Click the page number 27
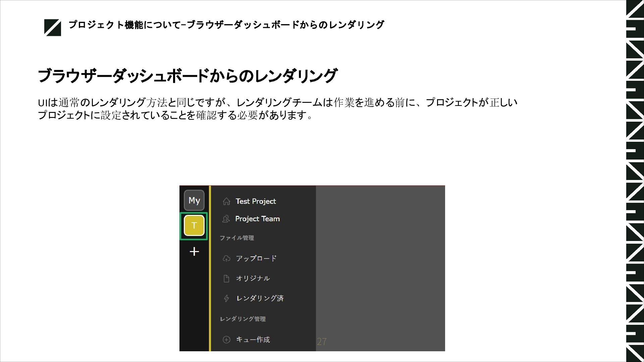The width and height of the screenshot is (644, 362). pyautogui.click(x=322, y=342)
